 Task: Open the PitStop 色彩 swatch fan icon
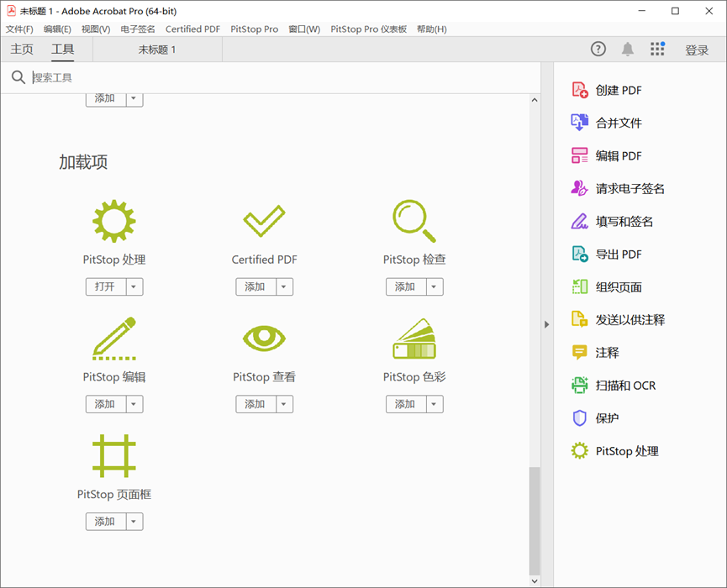point(414,339)
